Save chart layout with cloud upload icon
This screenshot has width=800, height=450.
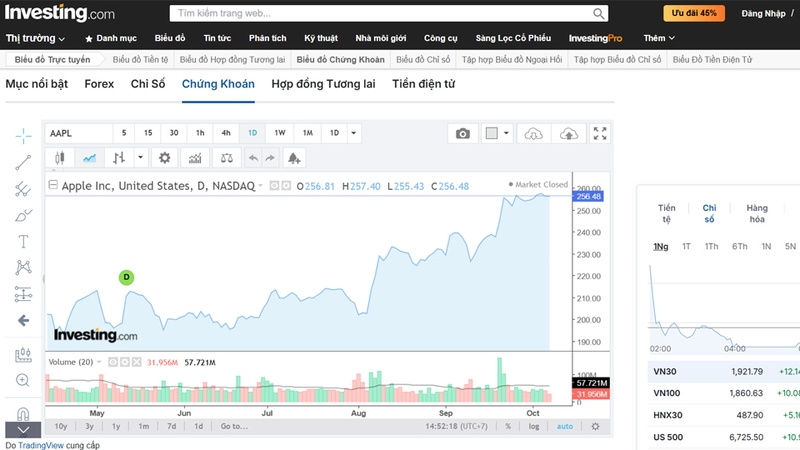click(x=568, y=133)
